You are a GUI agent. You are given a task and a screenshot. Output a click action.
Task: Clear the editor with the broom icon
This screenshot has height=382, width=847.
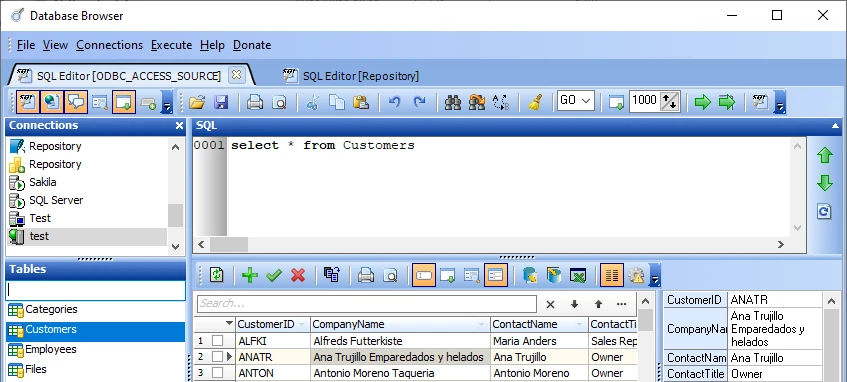pos(535,102)
